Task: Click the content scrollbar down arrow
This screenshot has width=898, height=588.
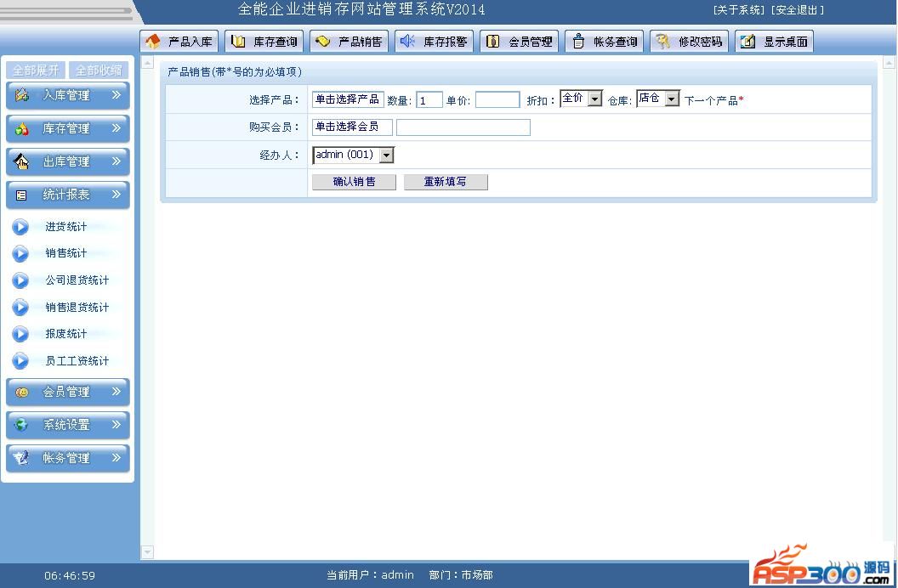Action: tap(147, 552)
